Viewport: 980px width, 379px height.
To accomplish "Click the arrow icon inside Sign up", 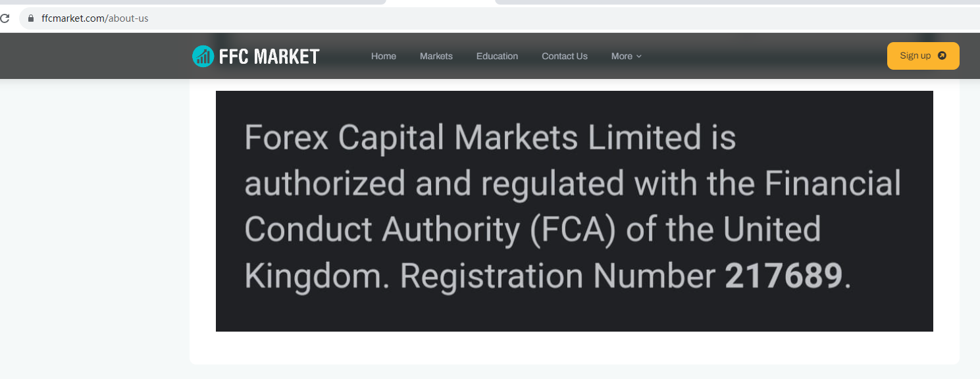I will click(942, 56).
